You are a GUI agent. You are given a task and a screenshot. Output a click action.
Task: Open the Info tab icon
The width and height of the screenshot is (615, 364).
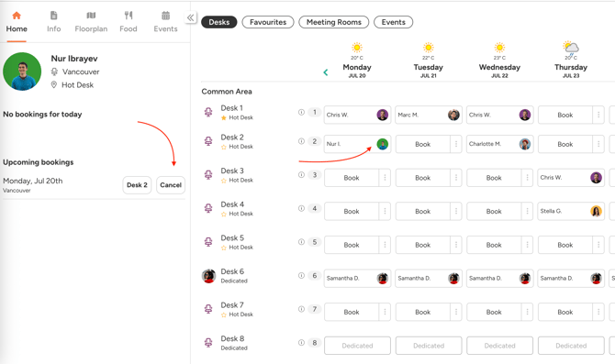tap(54, 16)
